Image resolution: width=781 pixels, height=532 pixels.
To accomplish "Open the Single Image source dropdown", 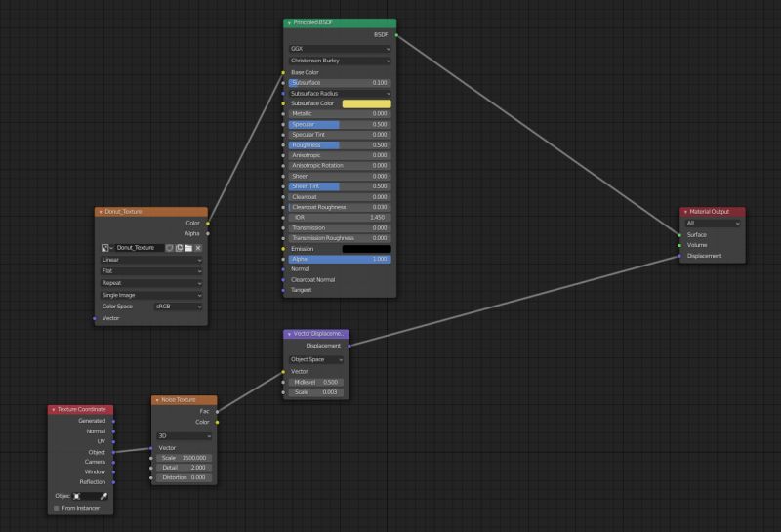I will [x=151, y=296].
